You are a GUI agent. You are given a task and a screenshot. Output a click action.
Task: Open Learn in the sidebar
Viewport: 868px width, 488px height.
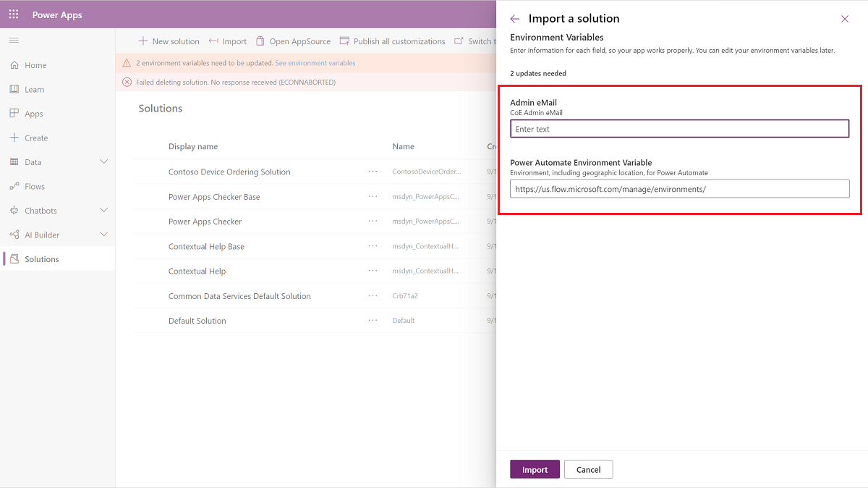pyautogui.click(x=35, y=89)
